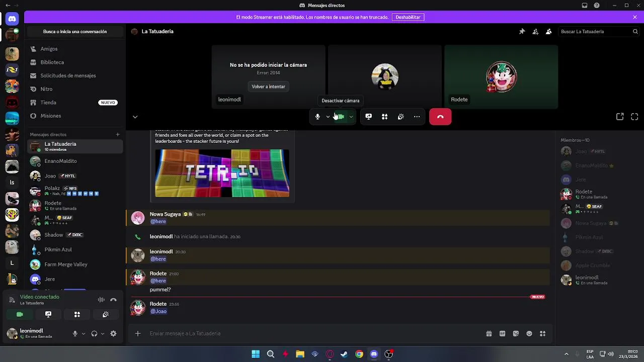Open Steam from the taskbar
The width and height of the screenshot is (644, 362).
[x=344, y=354]
